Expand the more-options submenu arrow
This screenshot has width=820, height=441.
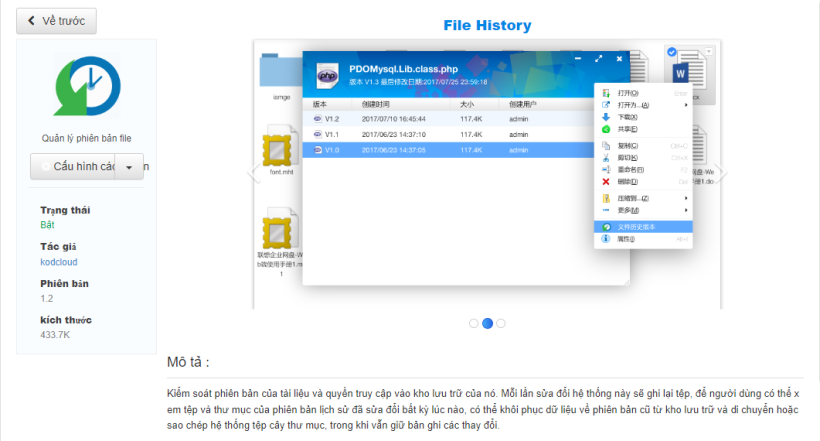pyautogui.click(x=686, y=210)
